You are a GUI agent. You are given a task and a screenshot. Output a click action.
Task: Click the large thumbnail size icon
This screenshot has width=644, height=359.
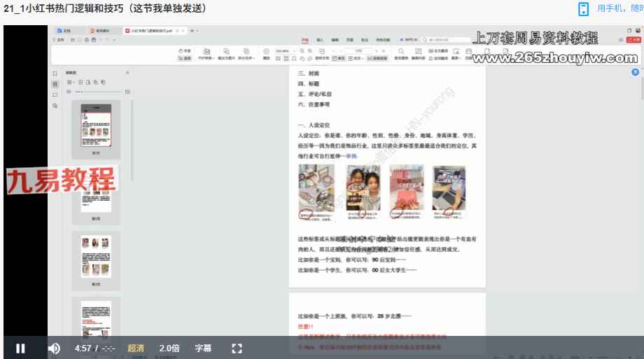tap(127, 92)
